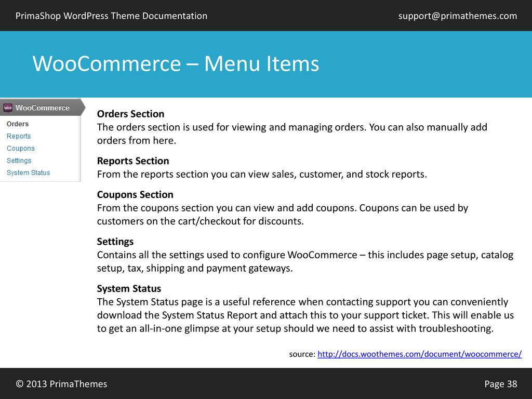Click the paragraph about the System Status Report

[305, 315]
